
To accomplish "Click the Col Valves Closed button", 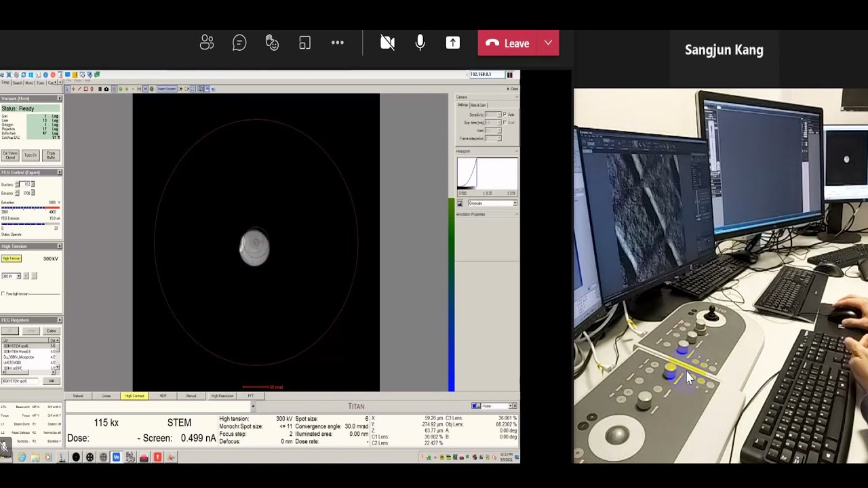I will coord(10,155).
